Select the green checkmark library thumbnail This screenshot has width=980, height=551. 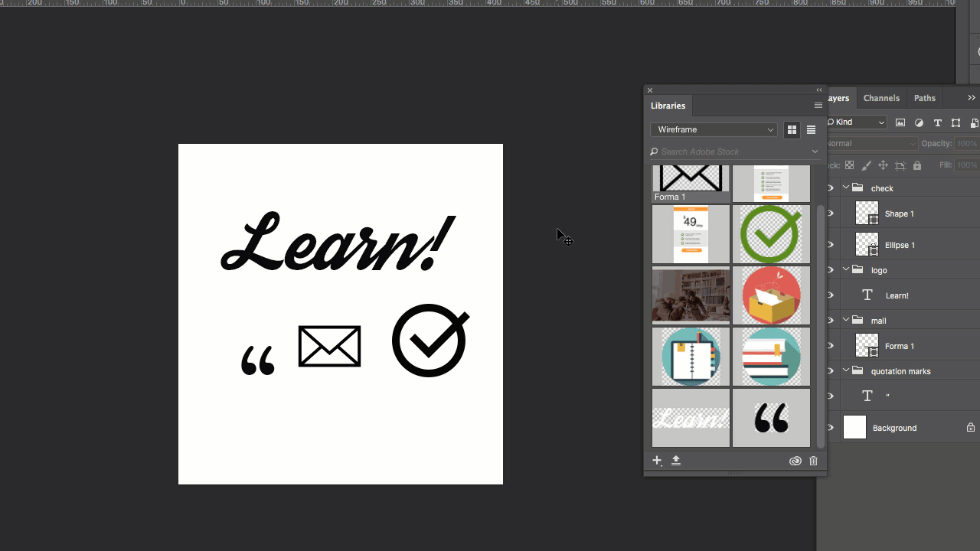tap(771, 233)
